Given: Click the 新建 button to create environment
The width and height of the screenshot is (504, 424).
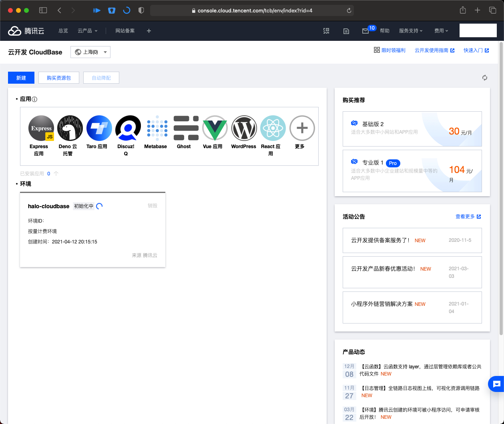Looking at the screenshot, I should [x=21, y=78].
